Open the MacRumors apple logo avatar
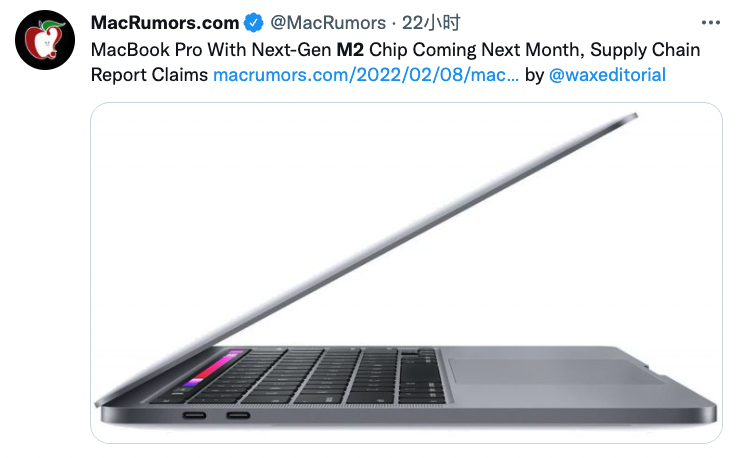The image size is (740, 458). point(45,40)
